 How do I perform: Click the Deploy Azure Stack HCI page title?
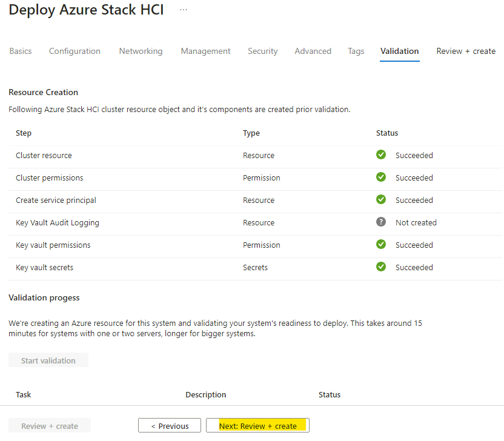click(x=86, y=10)
